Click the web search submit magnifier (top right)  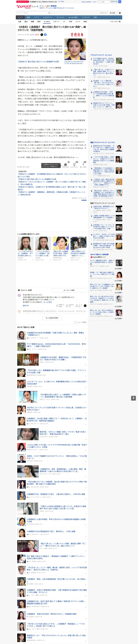coord(120,2)
